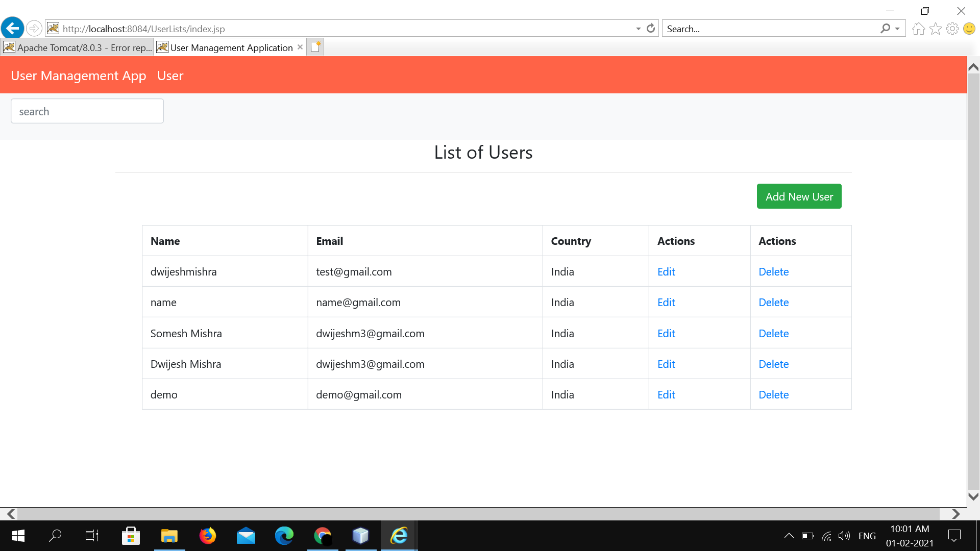Edit the user named demo
Viewport: 980px width, 551px height.
pyautogui.click(x=666, y=394)
